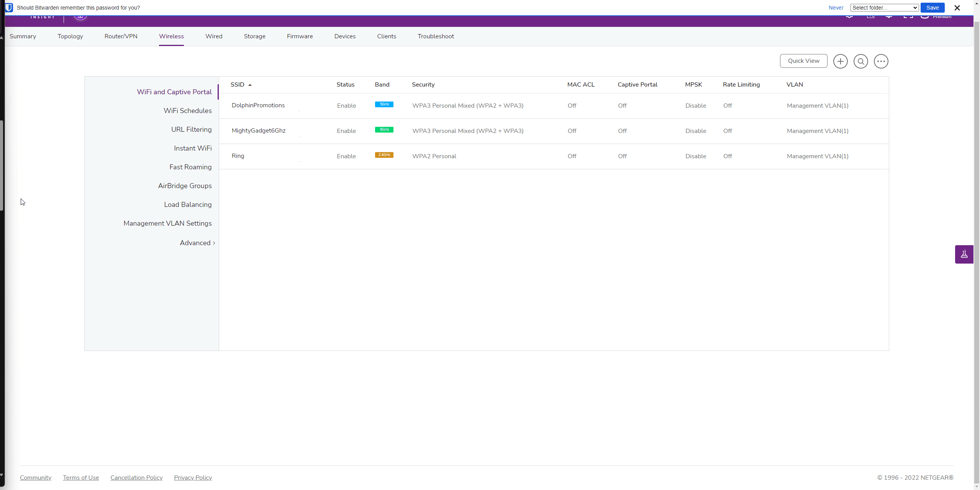
Task: Open the Privacy Policy footer link
Action: (193, 477)
